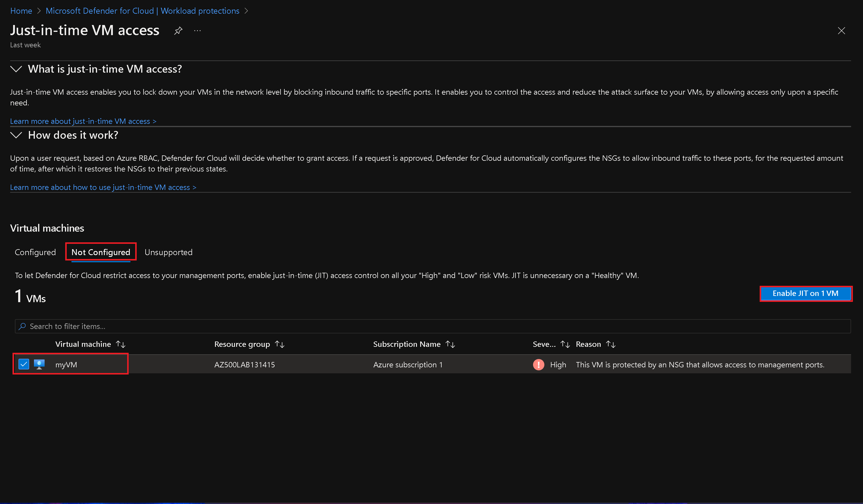Open the Unsupported tab
Viewport: 863px width, 504px height.
(169, 252)
